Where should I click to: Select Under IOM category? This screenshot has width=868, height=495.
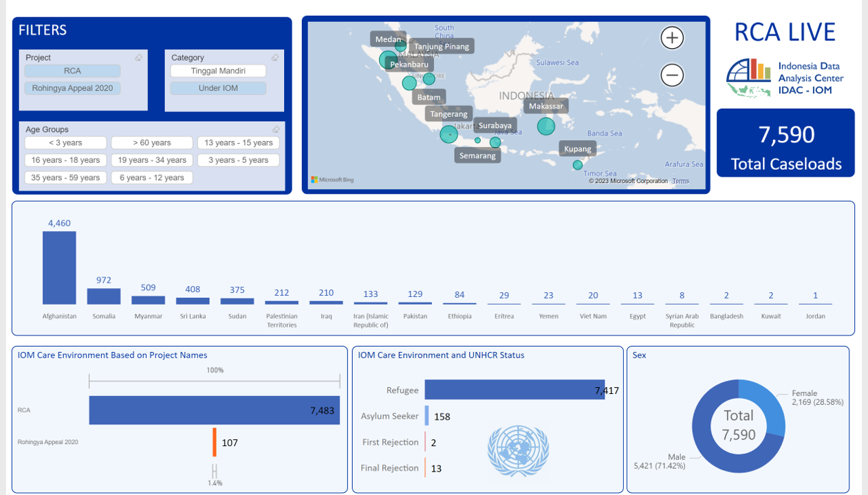coord(218,88)
